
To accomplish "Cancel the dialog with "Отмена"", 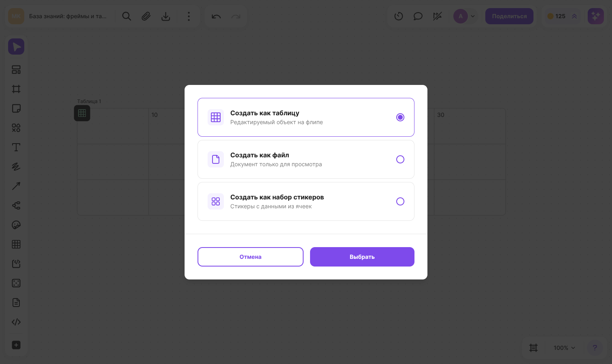I will 251,257.
